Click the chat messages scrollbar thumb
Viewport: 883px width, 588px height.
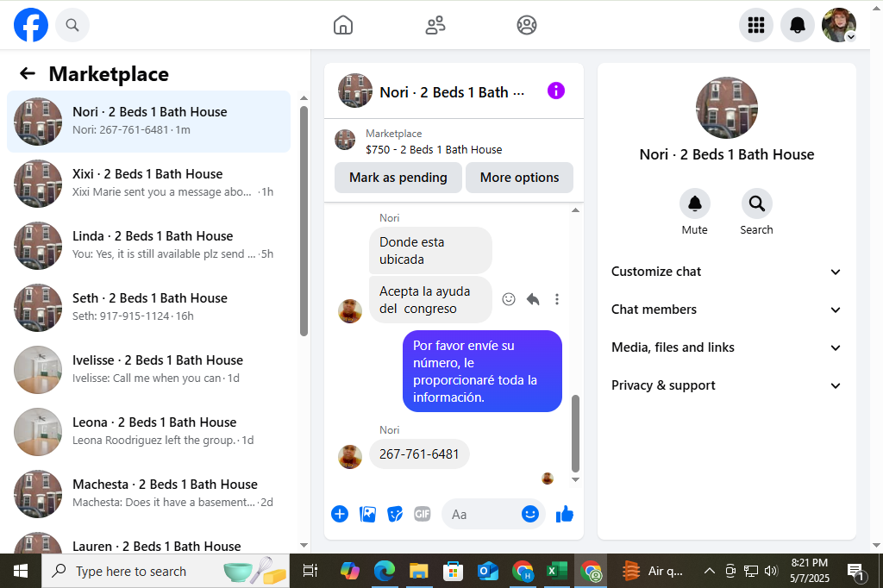[575, 433]
